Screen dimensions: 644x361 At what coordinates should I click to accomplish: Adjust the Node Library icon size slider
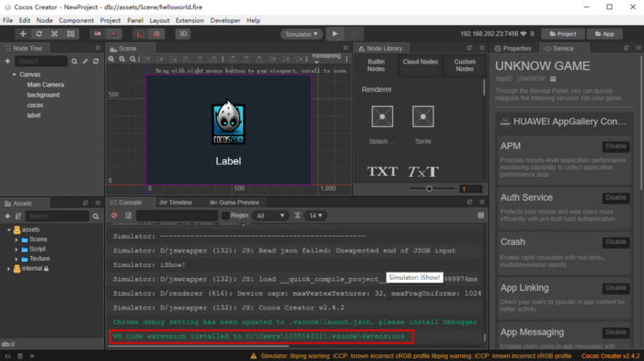tap(430, 189)
